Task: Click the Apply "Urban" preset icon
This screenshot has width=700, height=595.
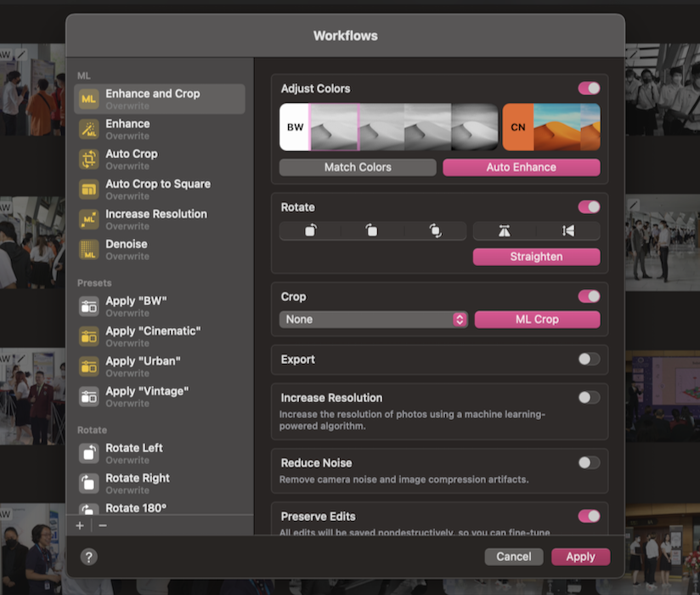Action: pyautogui.click(x=89, y=366)
